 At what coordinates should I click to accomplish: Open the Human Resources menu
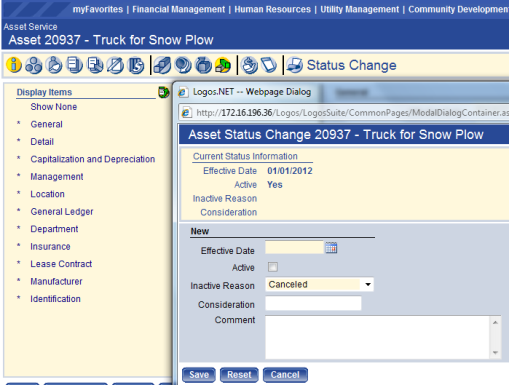coord(272,9)
